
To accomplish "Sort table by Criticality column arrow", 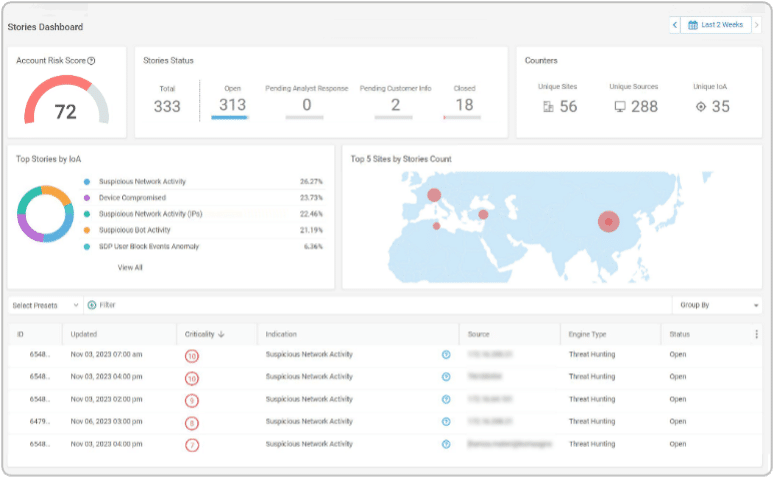I will [x=221, y=335].
